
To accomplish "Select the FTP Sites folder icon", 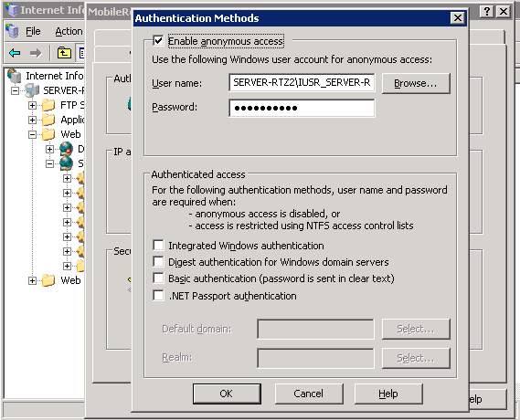I will (x=48, y=105).
